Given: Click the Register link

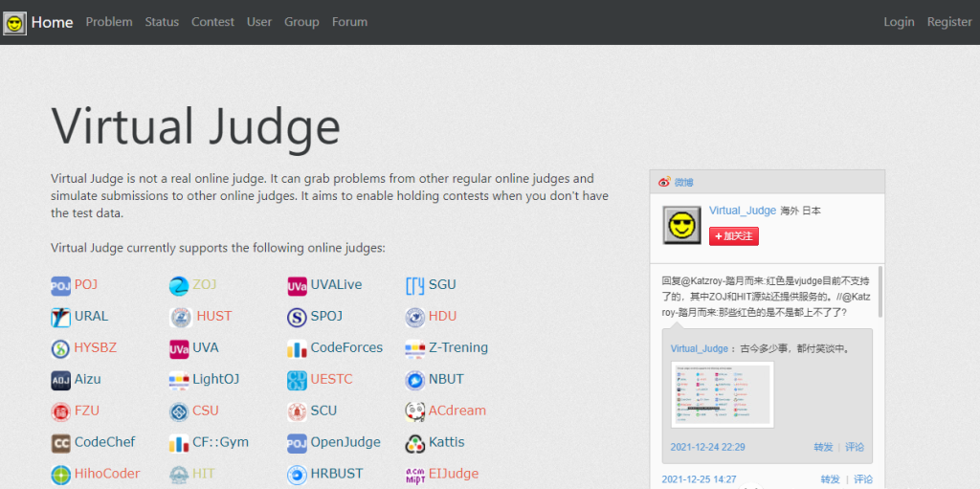Looking at the screenshot, I should (x=949, y=22).
